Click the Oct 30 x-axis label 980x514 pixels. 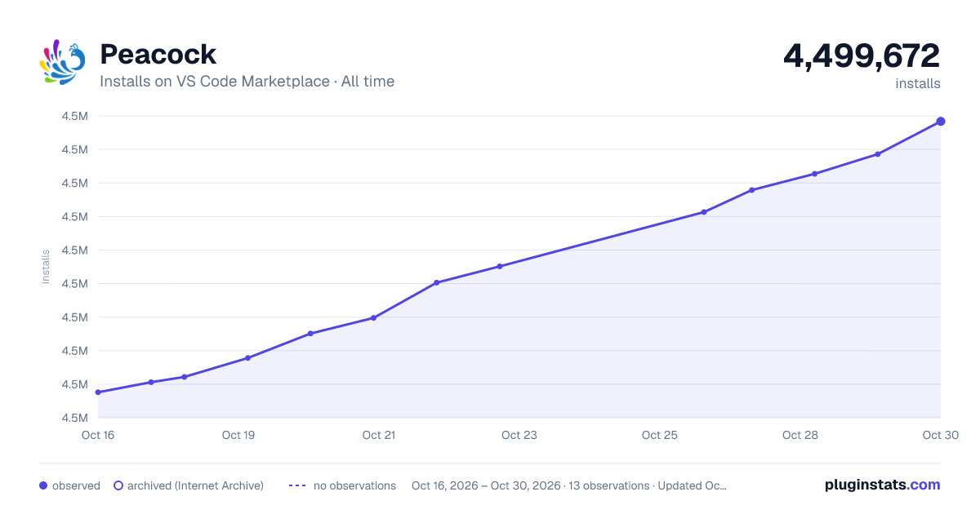(x=939, y=435)
